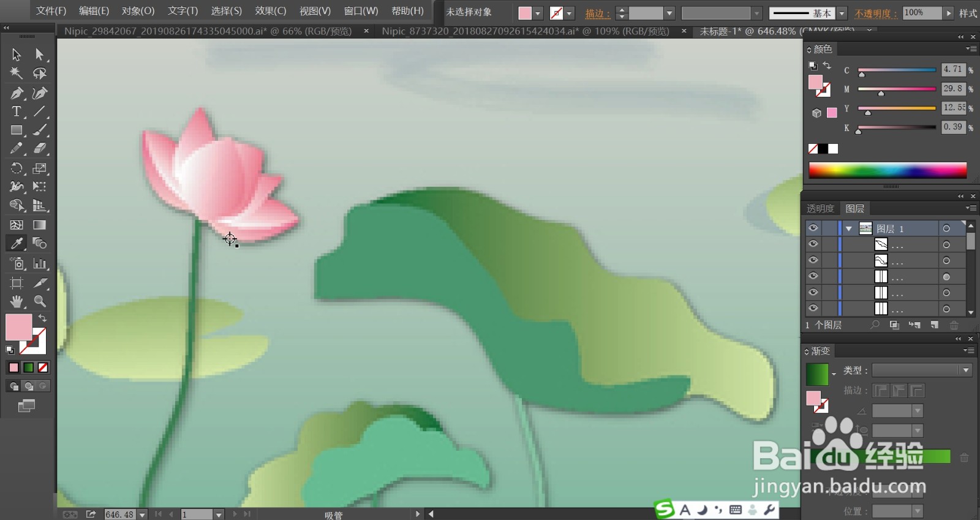Click the Magenta (M) slider in Color panel

tap(897, 89)
